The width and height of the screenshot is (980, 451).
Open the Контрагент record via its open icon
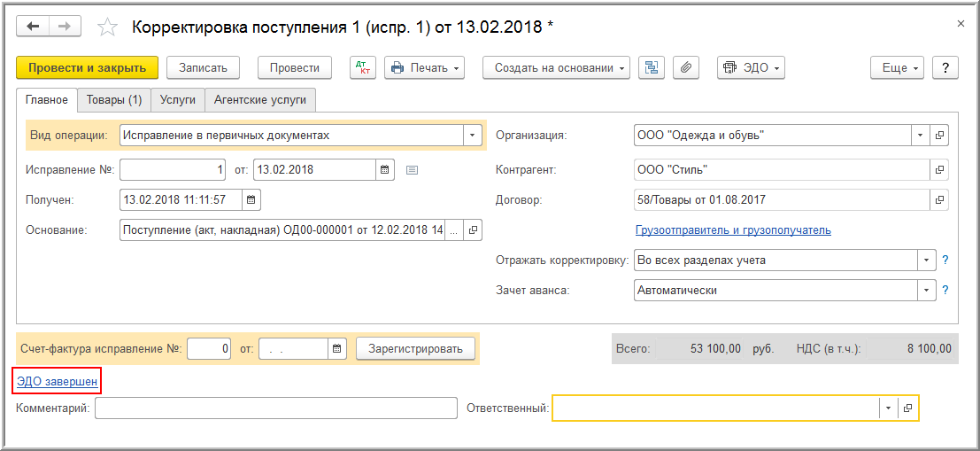(x=939, y=169)
